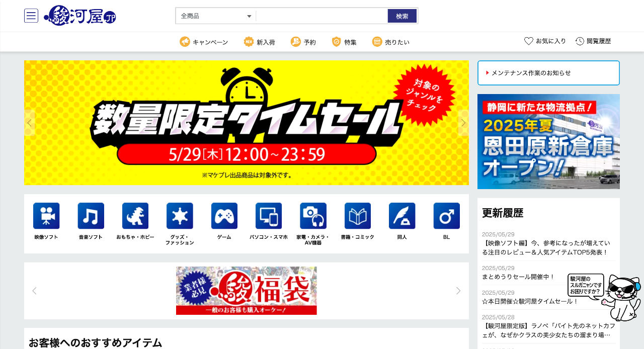Screen dimensions: 644x349
Task: Click the megaphone campaign icon
Action: tap(185, 42)
